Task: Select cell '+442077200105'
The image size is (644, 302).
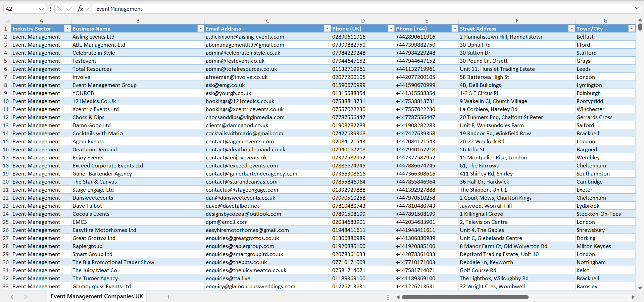Action: pos(427,77)
